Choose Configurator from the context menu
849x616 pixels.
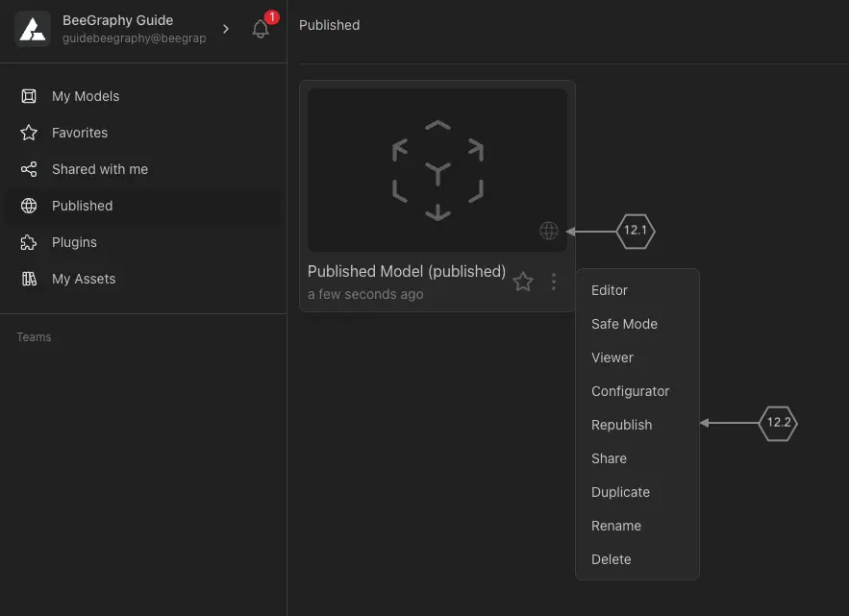coord(630,391)
